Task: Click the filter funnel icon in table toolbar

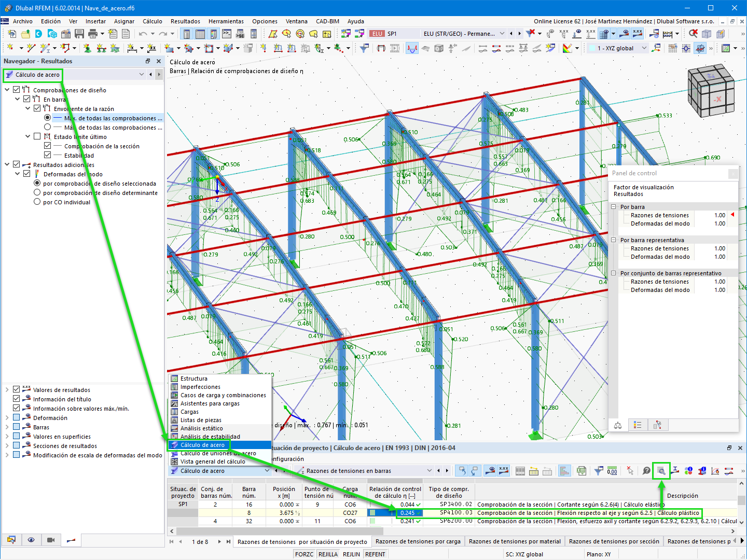Action: coord(598,471)
